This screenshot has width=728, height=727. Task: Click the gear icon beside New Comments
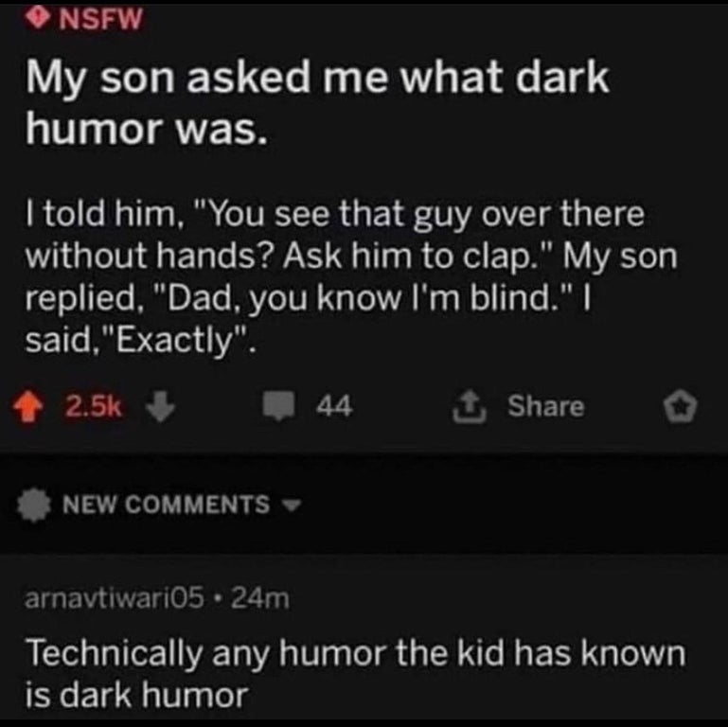pos(37,505)
